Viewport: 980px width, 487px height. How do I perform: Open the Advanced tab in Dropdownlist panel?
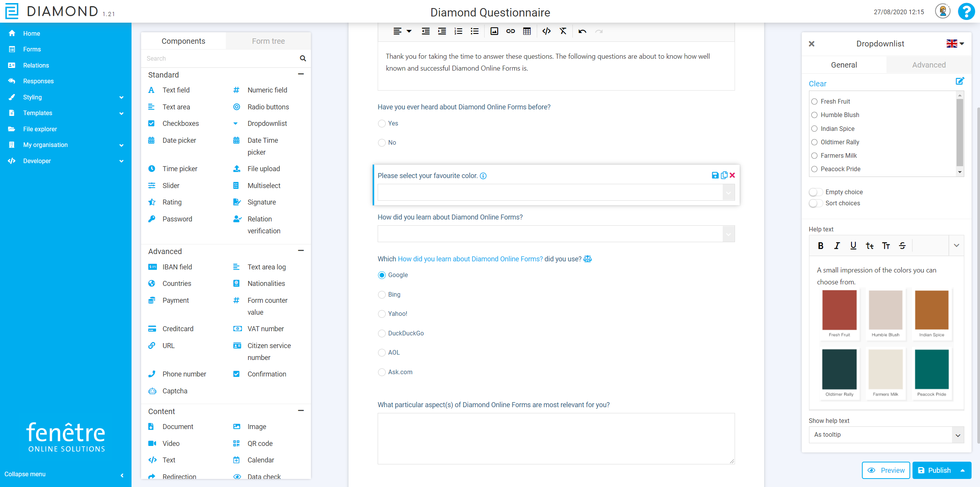pyautogui.click(x=928, y=65)
